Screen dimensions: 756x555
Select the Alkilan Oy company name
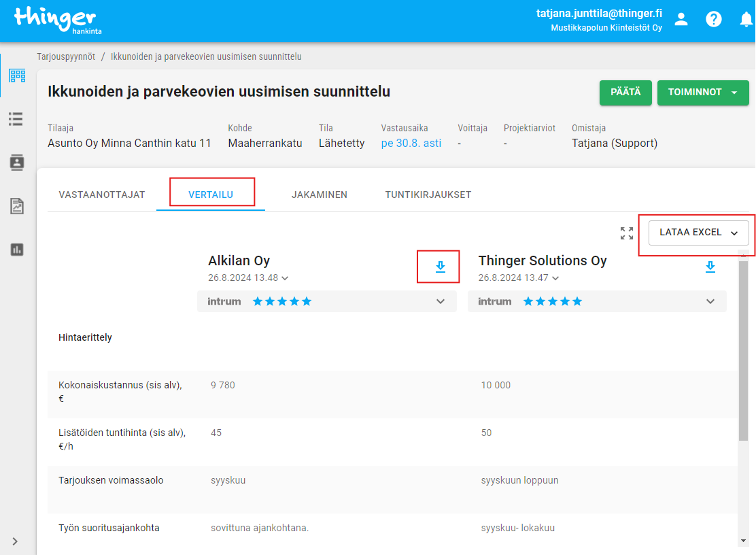click(239, 260)
